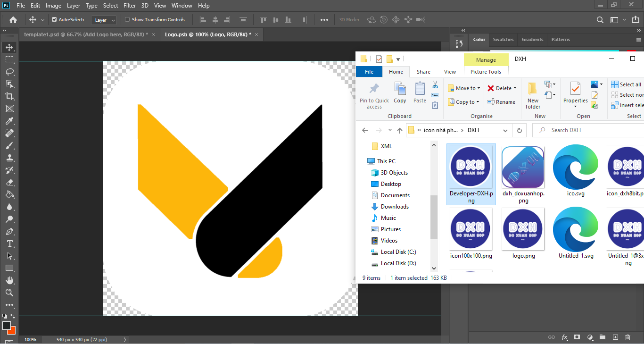Open the Properties dropdown in Explorer ribbon
644x344 pixels.
pos(576,107)
